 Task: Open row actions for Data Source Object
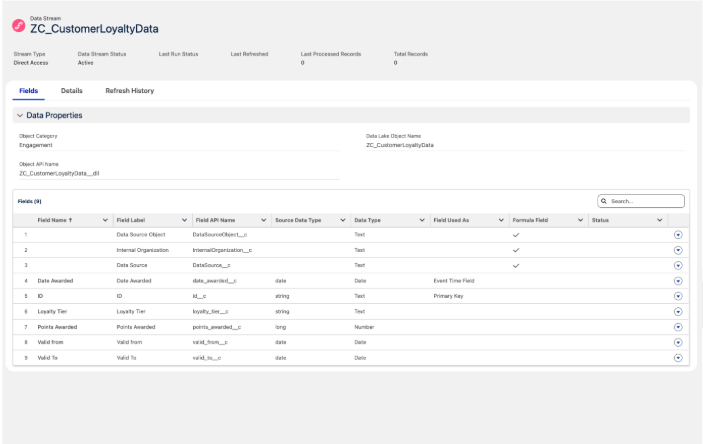678,235
